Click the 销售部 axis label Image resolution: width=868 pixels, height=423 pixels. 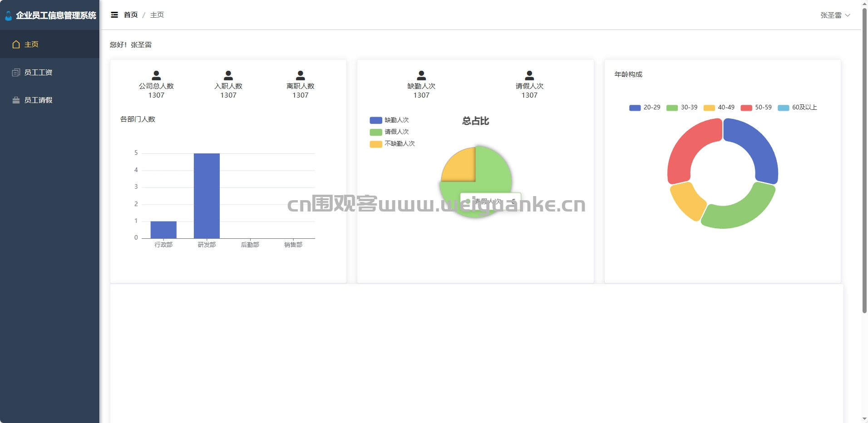pyautogui.click(x=293, y=245)
